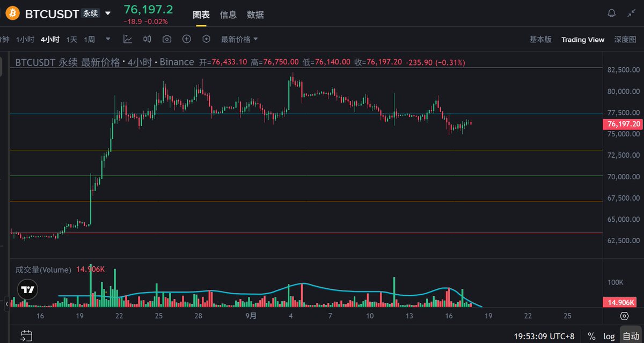The height and width of the screenshot is (343, 644).
Task: Click the 62,500.00 price axis label
Action: pos(624,240)
